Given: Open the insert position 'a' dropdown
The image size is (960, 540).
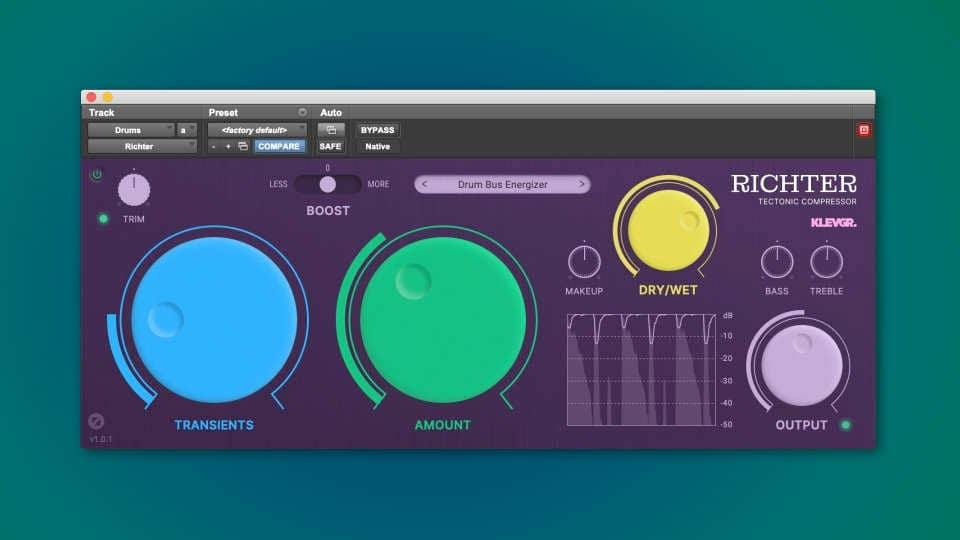Looking at the screenshot, I should (x=187, y=130).
